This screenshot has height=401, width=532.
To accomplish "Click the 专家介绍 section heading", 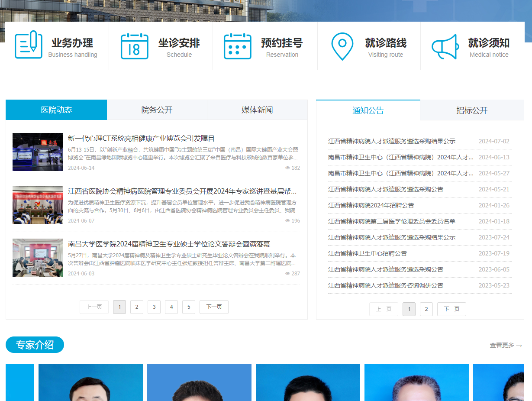I will [35, 345].
